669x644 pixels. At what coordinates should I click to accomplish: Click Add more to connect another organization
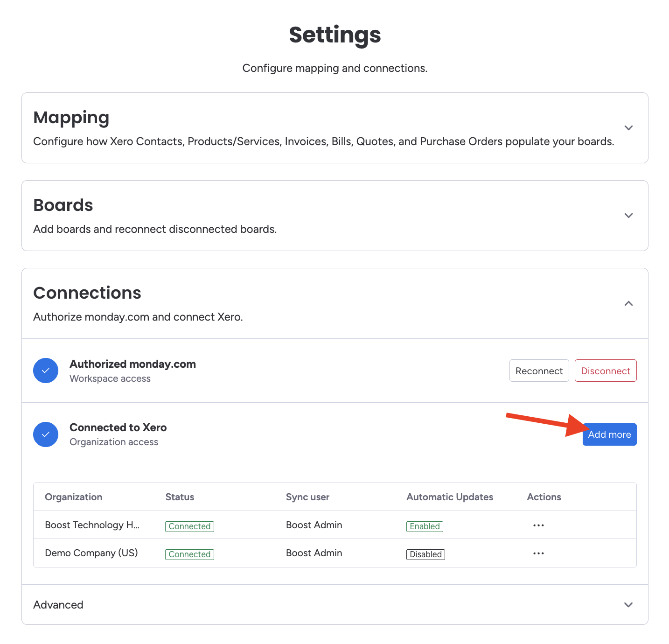pyautogui.click(x=609, y=434)
